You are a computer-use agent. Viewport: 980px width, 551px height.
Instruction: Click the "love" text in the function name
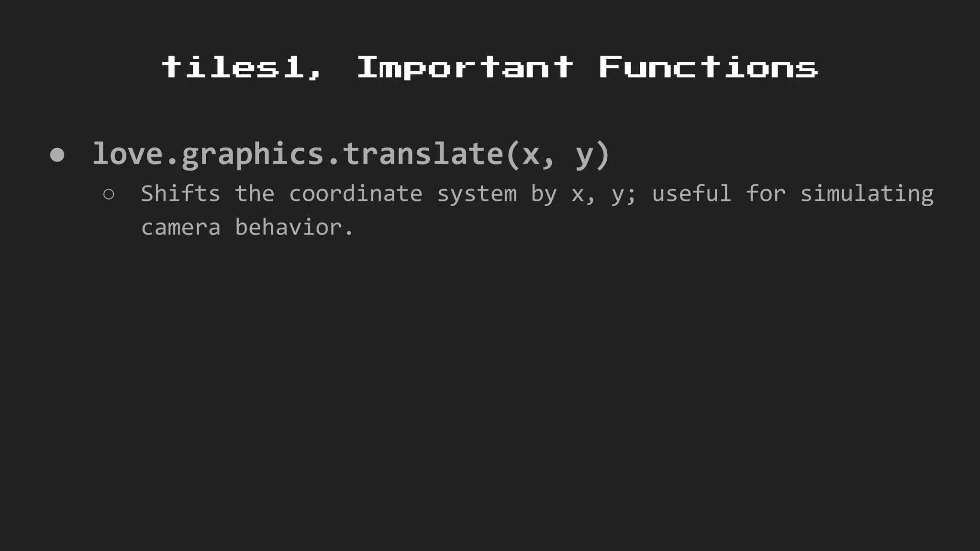[x=127, y=154]
